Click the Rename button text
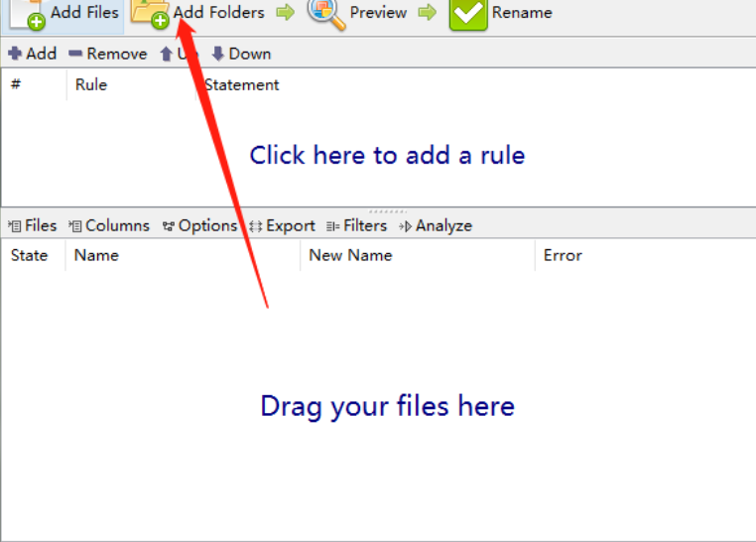 coord(522,13)
